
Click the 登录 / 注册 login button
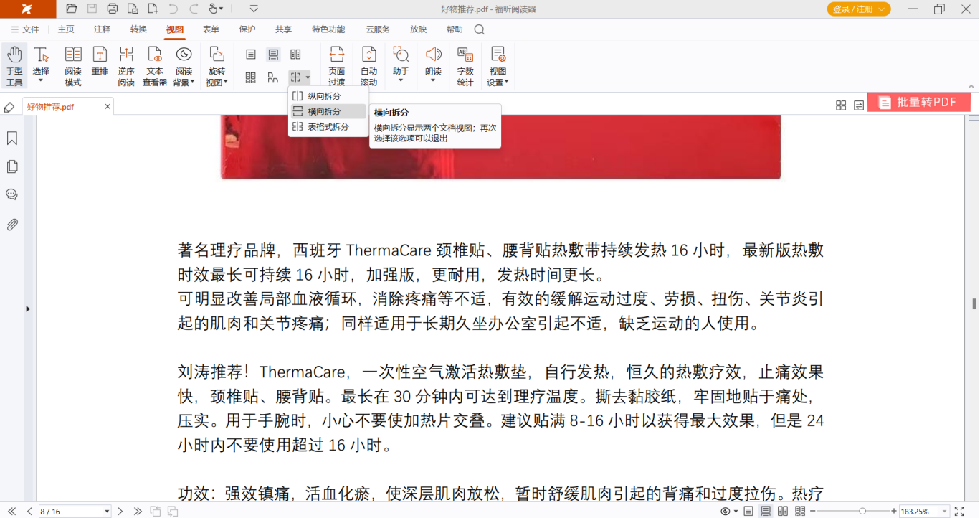858,9
